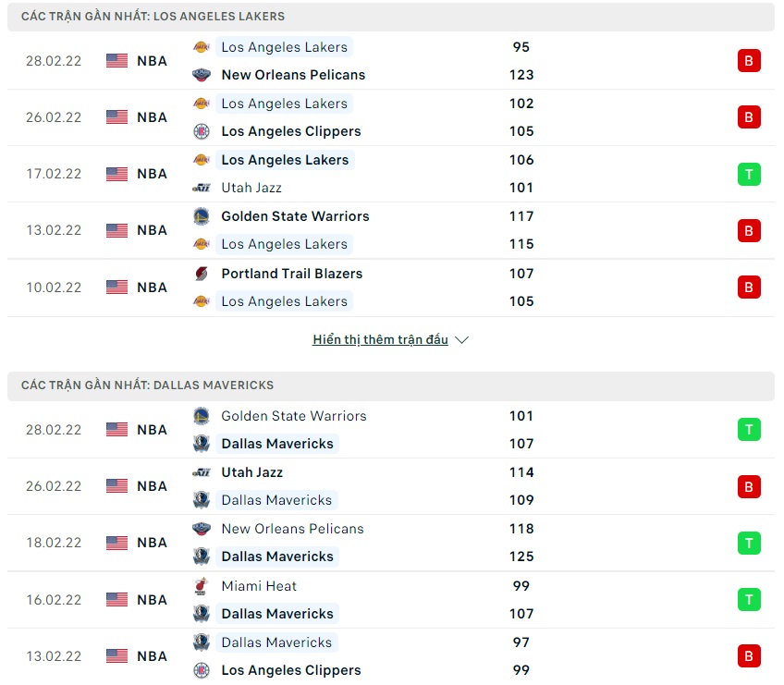Click Pelicans logo in 18.02.22 Mavericks match

201,529
